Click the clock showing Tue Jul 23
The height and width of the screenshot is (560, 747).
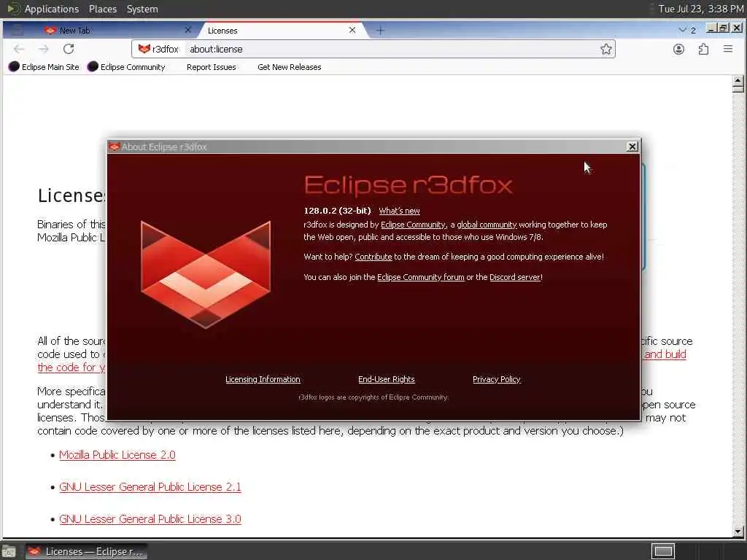click(x=701, y=9)
